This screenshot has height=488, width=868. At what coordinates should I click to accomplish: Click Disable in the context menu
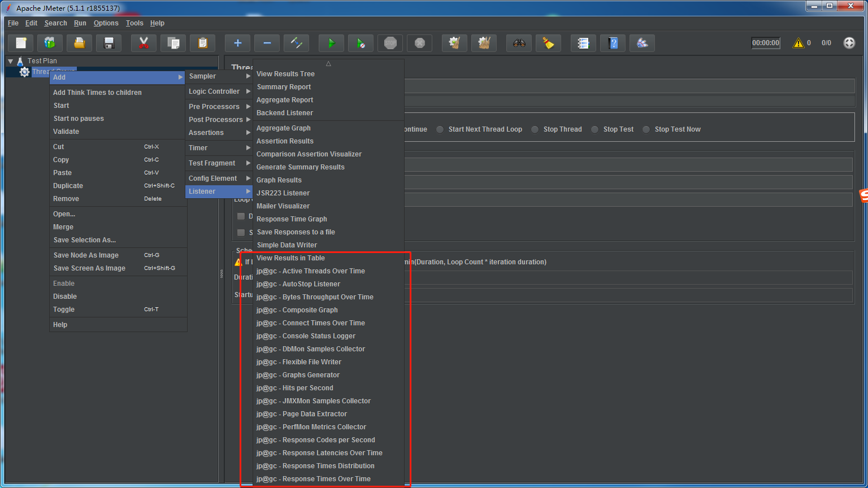pos(118,297)
